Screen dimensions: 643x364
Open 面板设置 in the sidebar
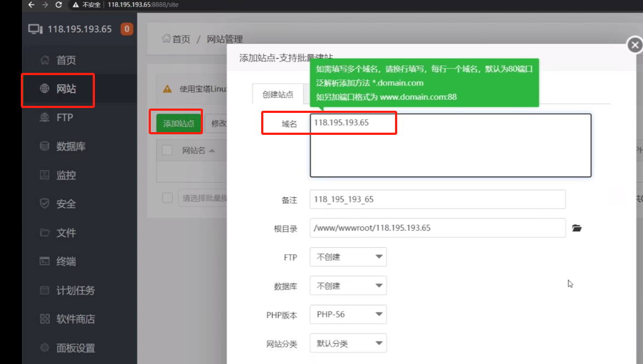(76, 348)
